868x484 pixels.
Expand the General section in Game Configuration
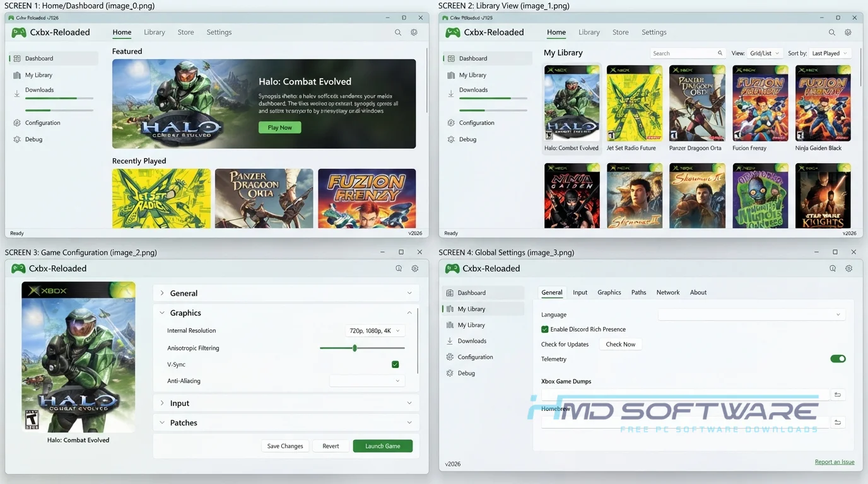(286, 293)
